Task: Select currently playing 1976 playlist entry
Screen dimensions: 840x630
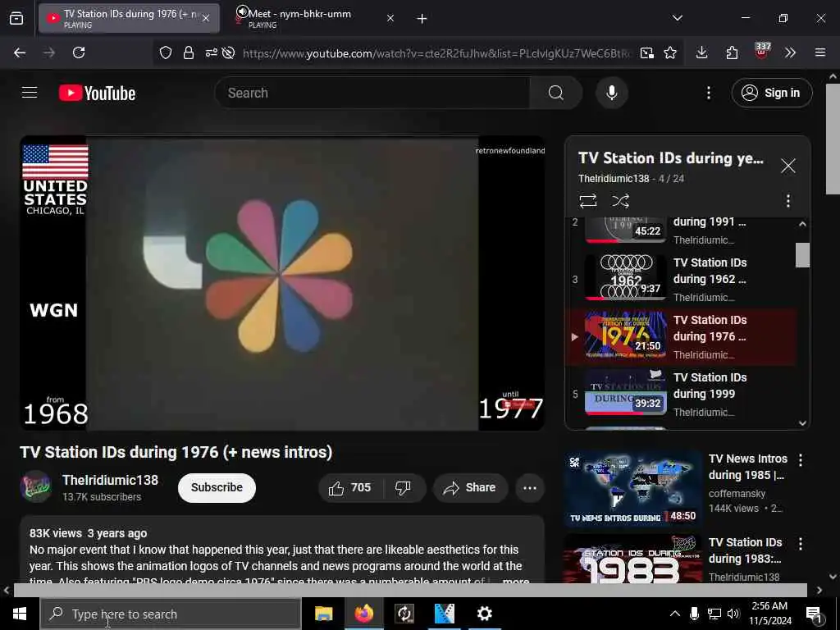Action: 680,337
